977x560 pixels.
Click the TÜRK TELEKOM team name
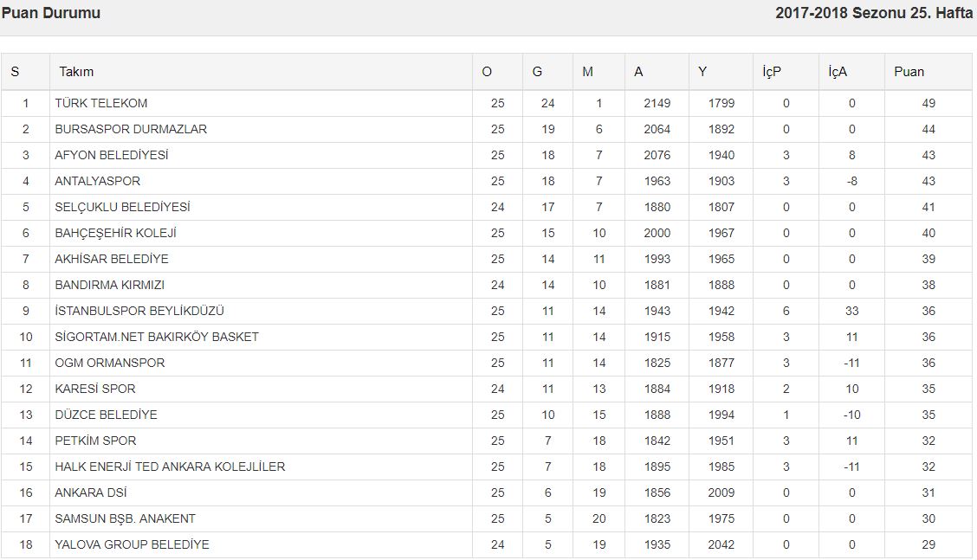[101, 103]
